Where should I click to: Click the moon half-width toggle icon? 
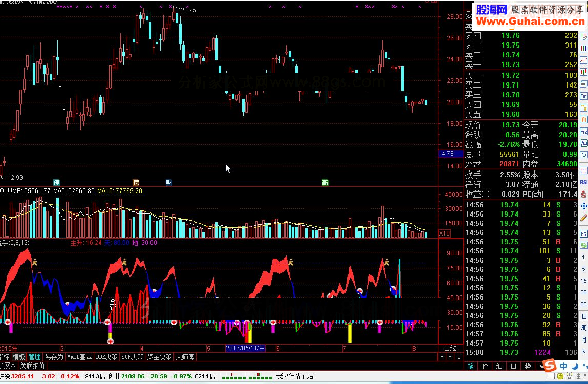575,366
